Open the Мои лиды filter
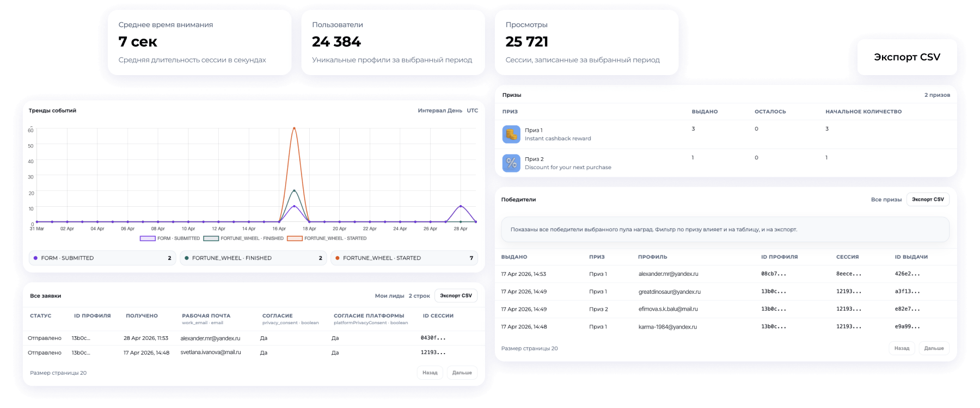This screenshot has width=980, height=408. coord(389,296)
